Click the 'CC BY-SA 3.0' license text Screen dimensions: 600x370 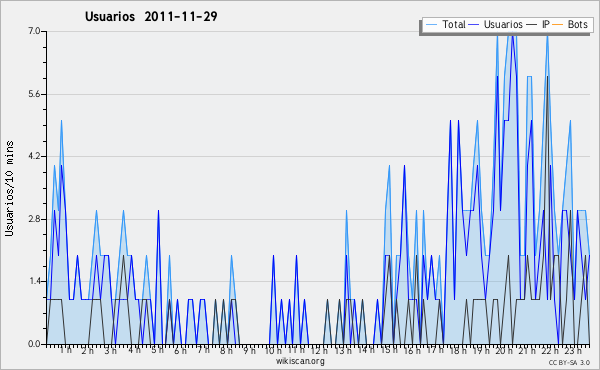(x=569, y=363)
